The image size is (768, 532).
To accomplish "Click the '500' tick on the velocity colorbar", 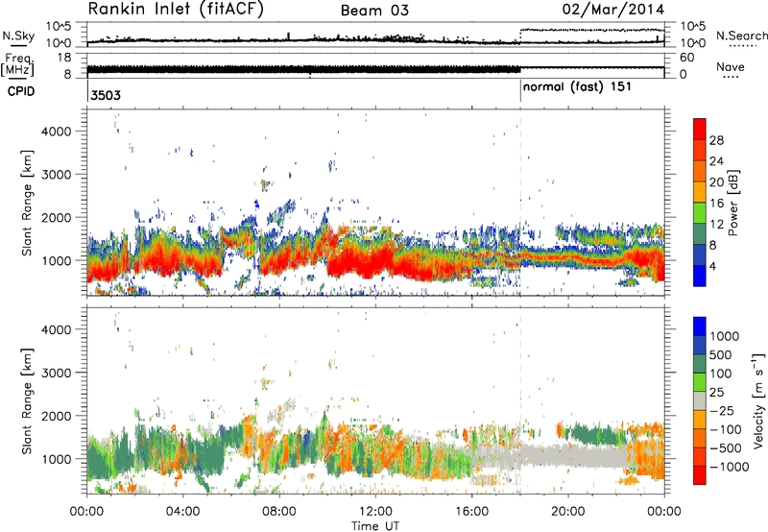I will pyautogui.click(x=721, y=354).
